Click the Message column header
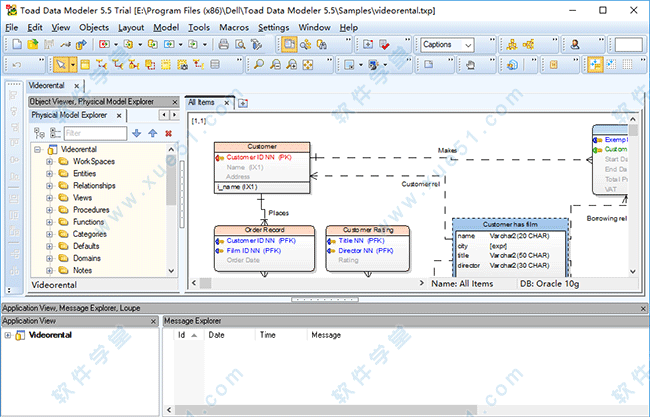The width and height of the screenshot is (650, 417). (x=326, y=335)
